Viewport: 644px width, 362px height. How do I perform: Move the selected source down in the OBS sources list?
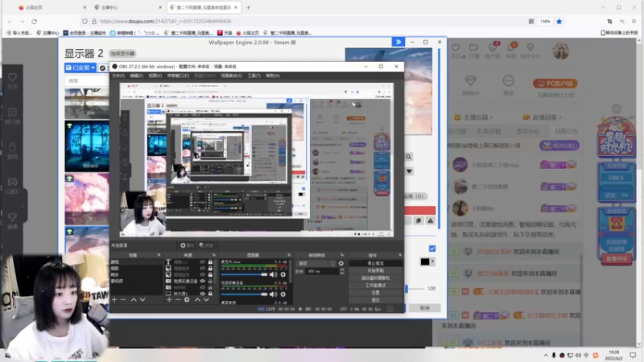point(206,299)
